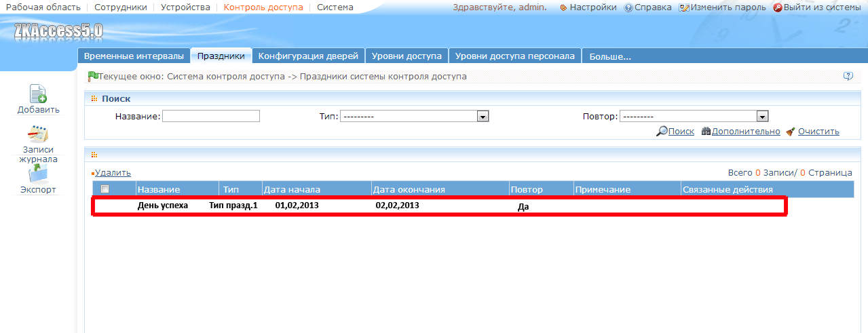This screenshot has width=868, height=333.
Task: Click the День успеха cell
Action: point(163,205)
